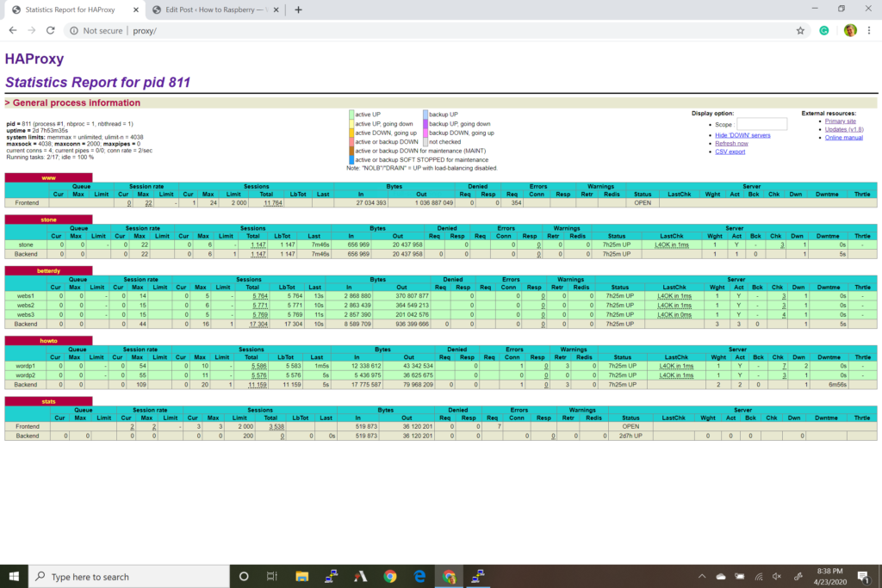
Task: Click the wordp1 server name cell
Action: (25, 366)
